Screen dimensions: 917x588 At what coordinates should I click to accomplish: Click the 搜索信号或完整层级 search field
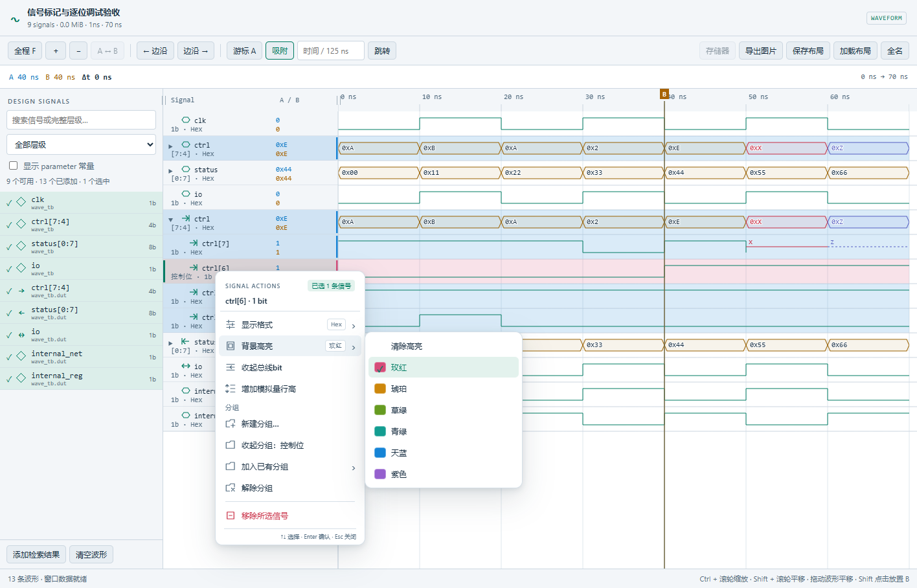[x=81, y=120]
